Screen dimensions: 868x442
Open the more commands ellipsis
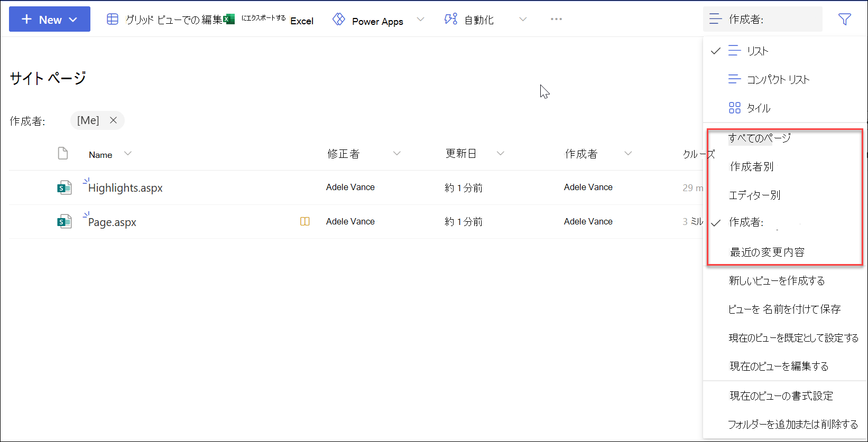[x=556, y=19]
